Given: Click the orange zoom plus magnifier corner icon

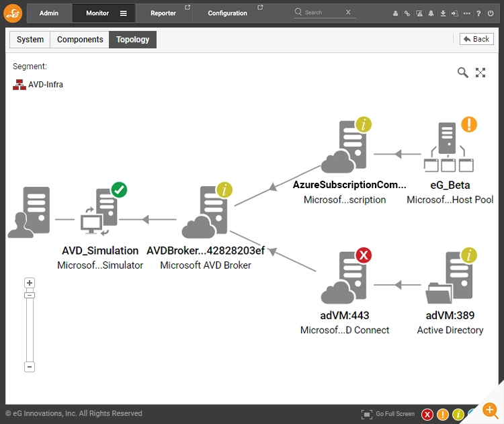Looking at the screenshot, I should point(491,411).
